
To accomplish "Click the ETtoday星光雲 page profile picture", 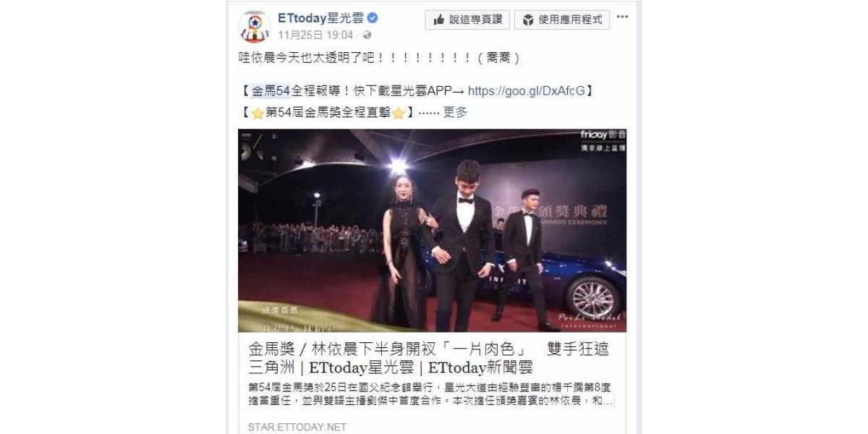I will (254, 27).
